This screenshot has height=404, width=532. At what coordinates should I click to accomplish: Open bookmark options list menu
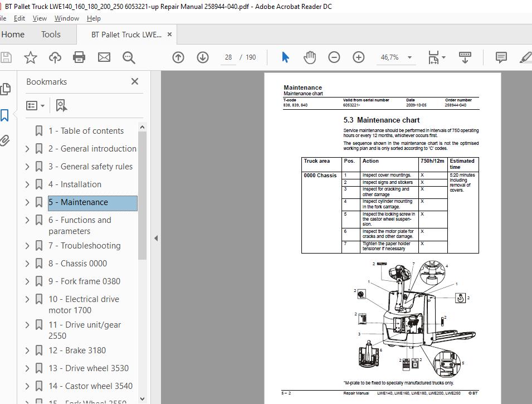coord(35,105)
